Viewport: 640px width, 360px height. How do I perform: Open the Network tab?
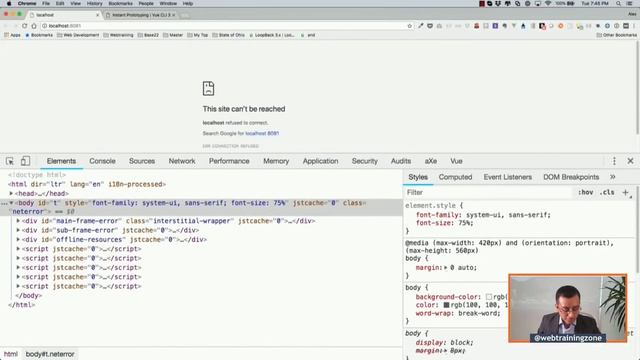[182, 161]
